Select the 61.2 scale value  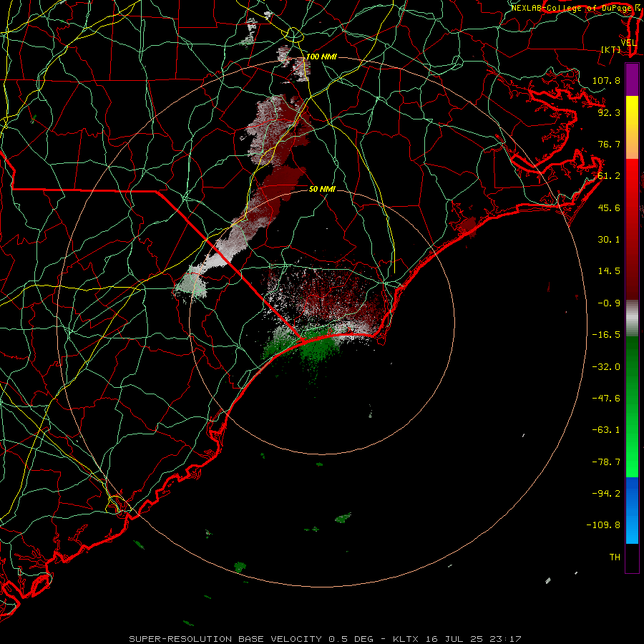click(609, 176)
